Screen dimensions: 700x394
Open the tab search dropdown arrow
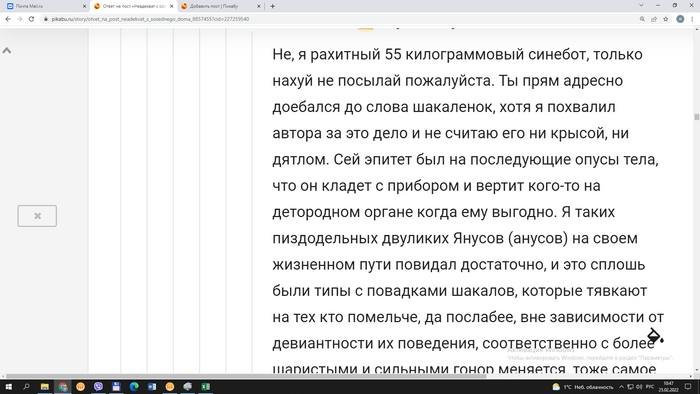pyautogui.click(x=641, y=5)
